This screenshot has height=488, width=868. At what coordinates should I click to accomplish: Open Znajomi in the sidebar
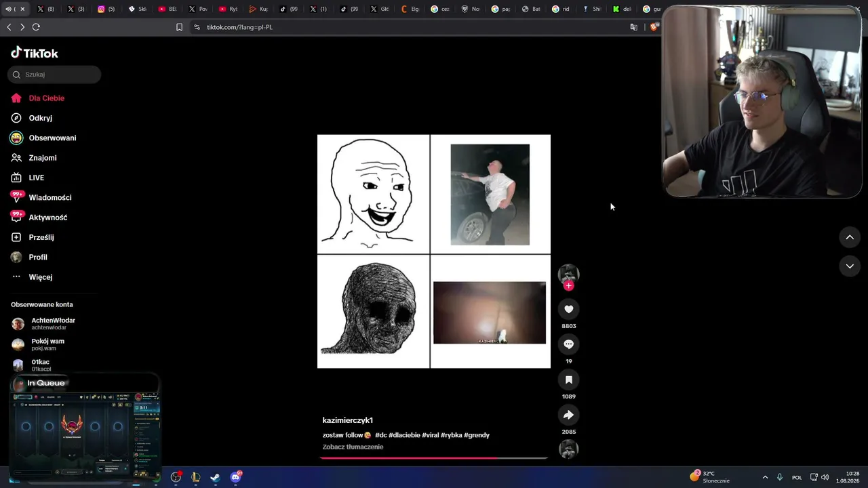click(x=34, y=158)
